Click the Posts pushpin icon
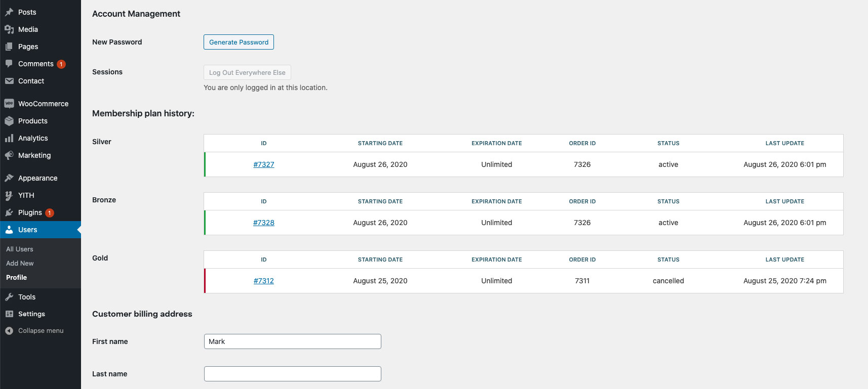This screenshot has width=868, height=389. coord(9,12)
